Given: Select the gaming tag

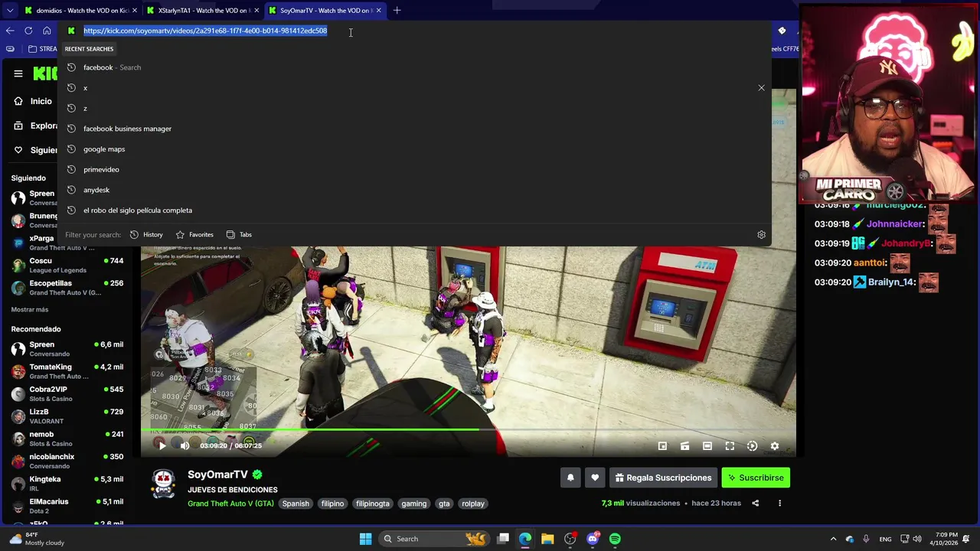Looking at the screenshot, I should pos(413,504).
